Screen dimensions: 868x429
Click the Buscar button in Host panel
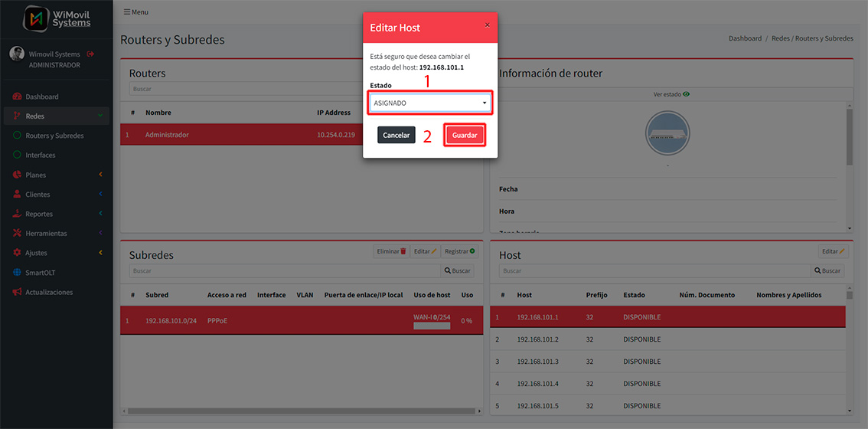click(x=827, y=271)
